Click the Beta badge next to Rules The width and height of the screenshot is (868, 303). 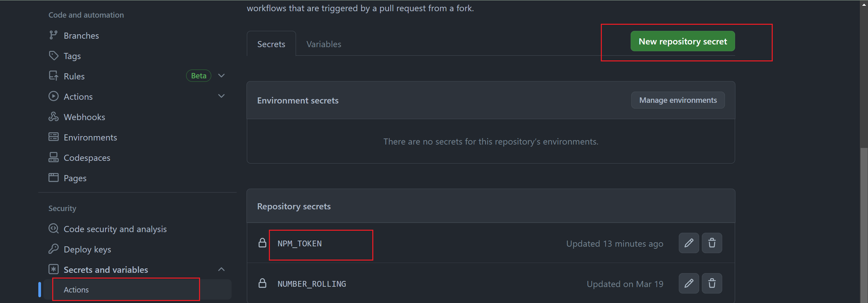pyautogui.click(x=198, y=75)
